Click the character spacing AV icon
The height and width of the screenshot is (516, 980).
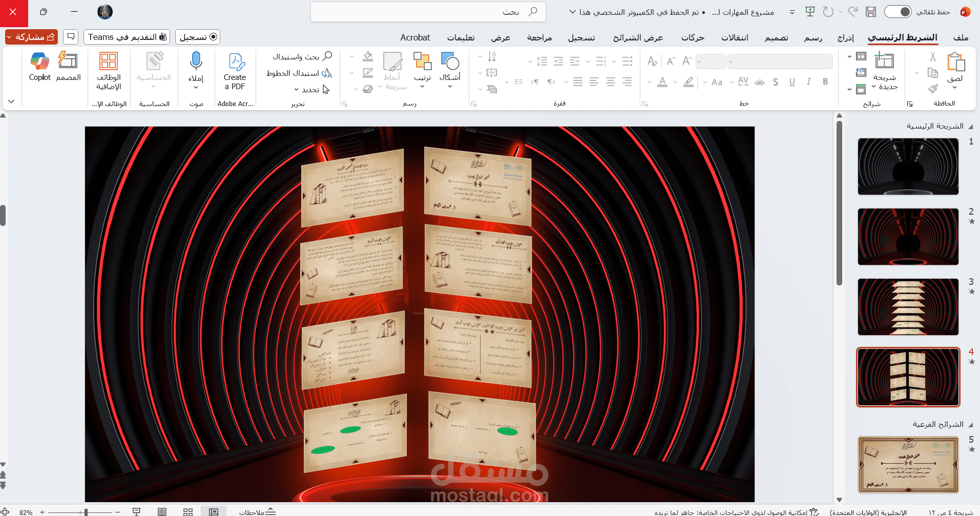click(743, 81)
